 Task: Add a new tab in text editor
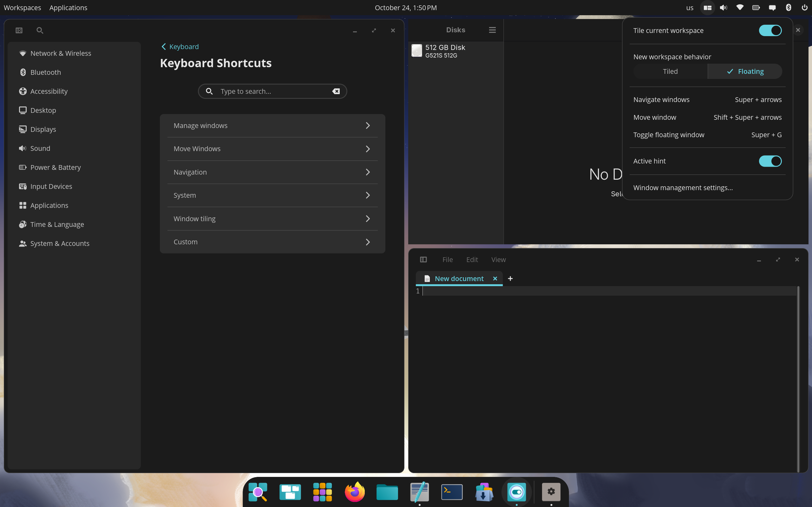pos(510,279)
